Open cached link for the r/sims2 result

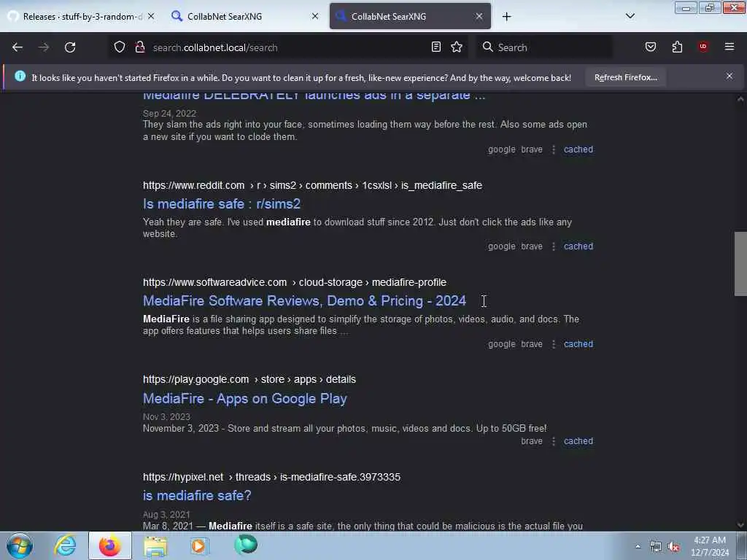click(x=578, y=246)
